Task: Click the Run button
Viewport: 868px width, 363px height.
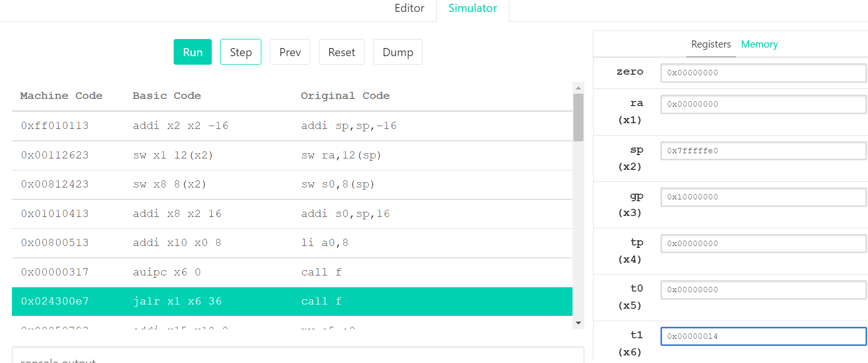Action: (x=193, y=52)
